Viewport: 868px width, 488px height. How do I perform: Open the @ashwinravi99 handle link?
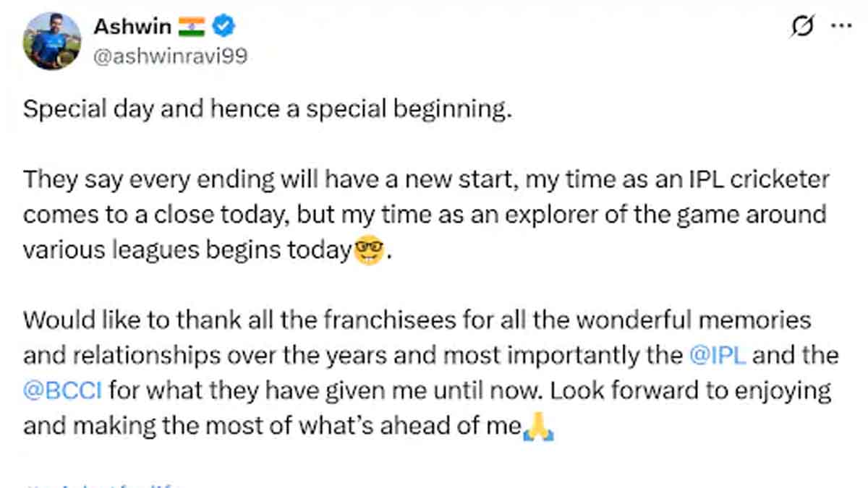pyautogui.click(x=170, y=56)
